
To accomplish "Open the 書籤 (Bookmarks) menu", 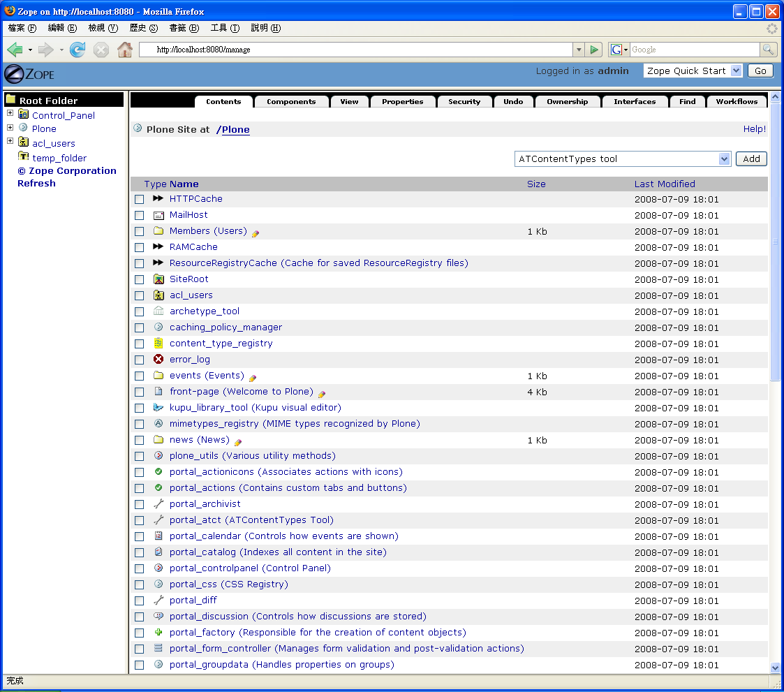I will 184,28.
